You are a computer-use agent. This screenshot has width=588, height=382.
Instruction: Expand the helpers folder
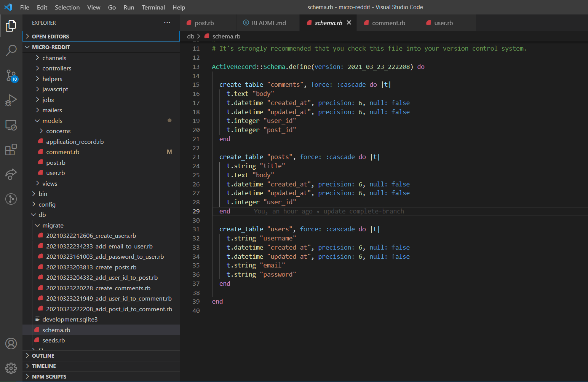pos(101,79)
